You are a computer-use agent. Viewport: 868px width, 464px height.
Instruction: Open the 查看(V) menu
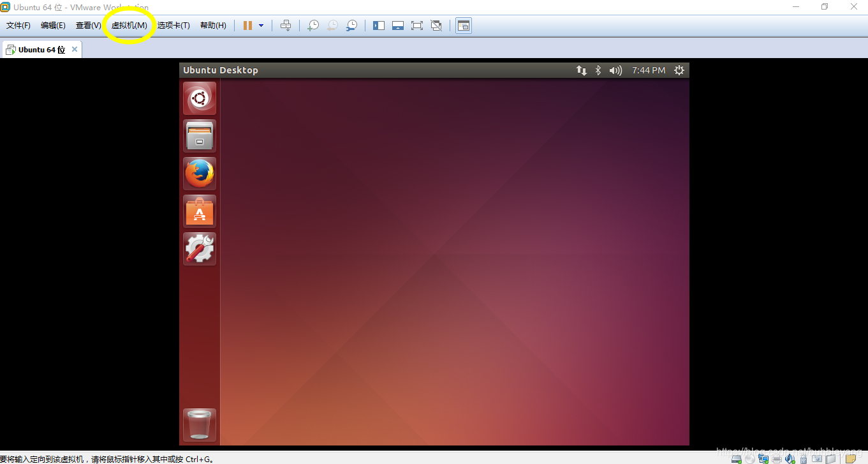(88, 26)
